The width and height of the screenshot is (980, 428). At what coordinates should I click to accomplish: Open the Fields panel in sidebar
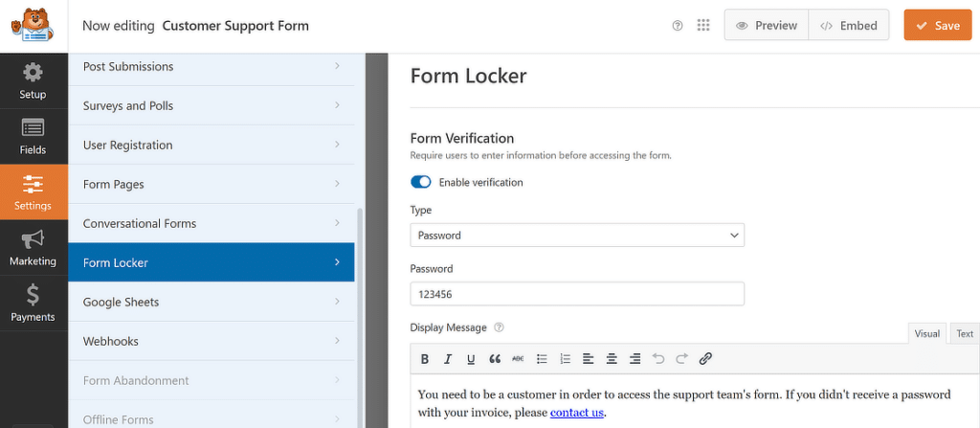33,136
